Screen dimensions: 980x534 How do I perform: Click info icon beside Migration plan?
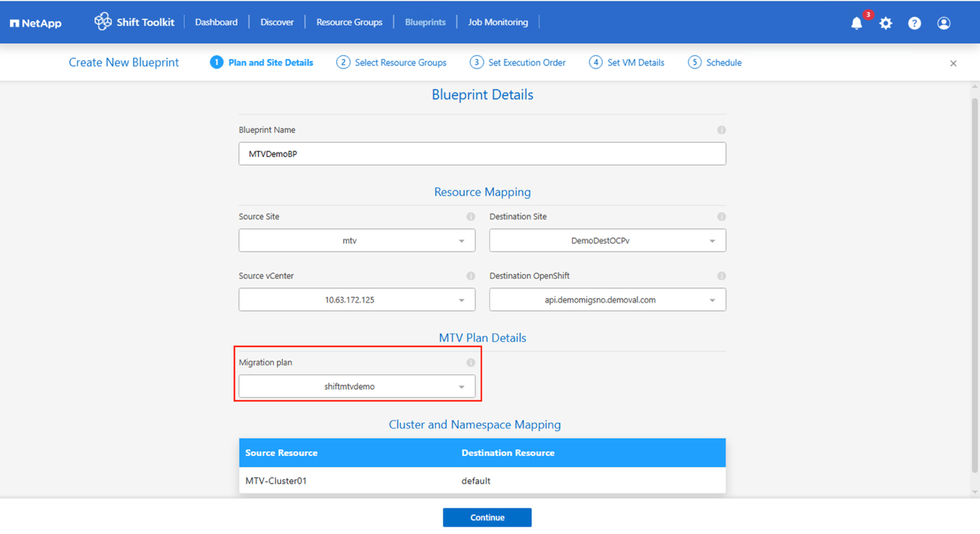coord(470,363)
